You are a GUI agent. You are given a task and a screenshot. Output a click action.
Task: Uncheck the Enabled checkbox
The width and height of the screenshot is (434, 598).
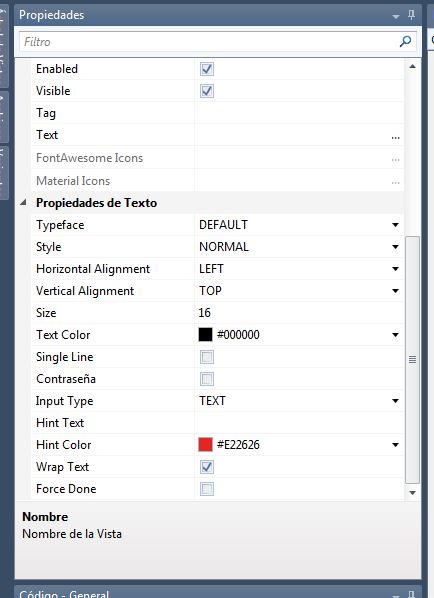pyautogui.click(x=207, y=69)
